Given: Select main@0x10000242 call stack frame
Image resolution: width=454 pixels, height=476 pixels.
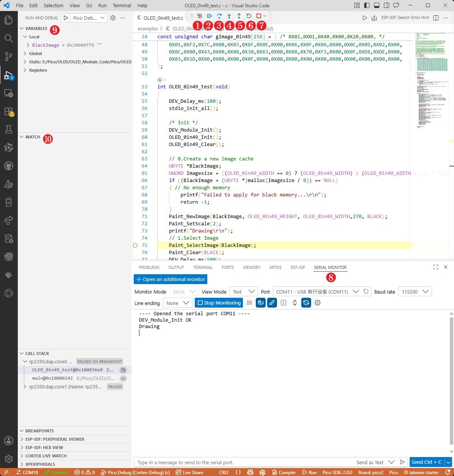Looking at the screenshot, I should point(75,378).
